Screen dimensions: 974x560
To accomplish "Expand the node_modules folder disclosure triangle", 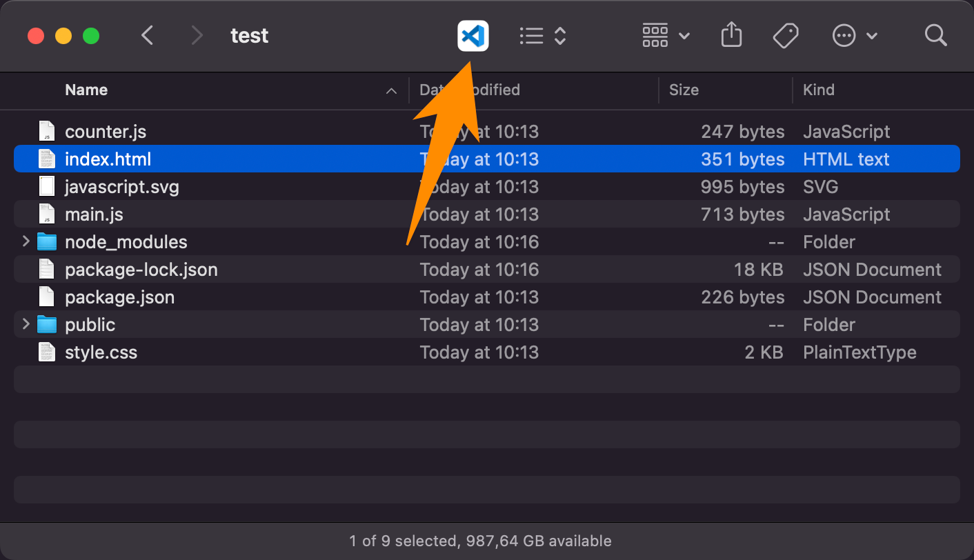I will click(26, 241).
